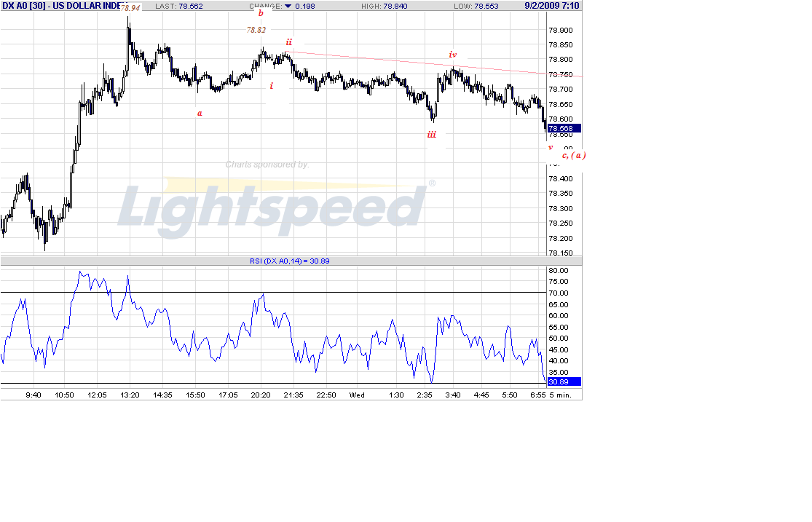Click the 6:55 time axis label

(x=538, y=395)
